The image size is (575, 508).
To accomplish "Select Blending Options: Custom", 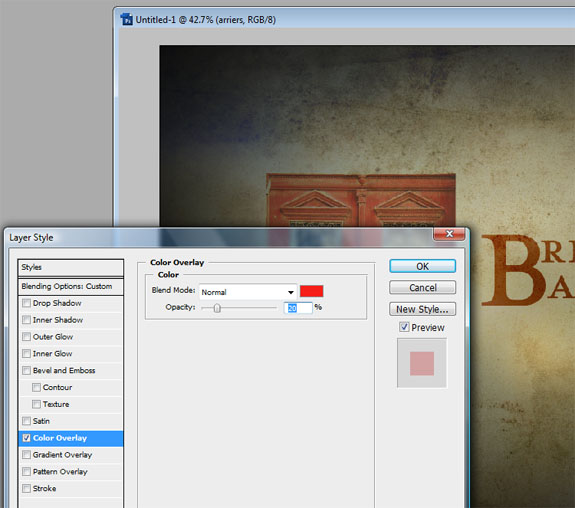I will (71, 286).
